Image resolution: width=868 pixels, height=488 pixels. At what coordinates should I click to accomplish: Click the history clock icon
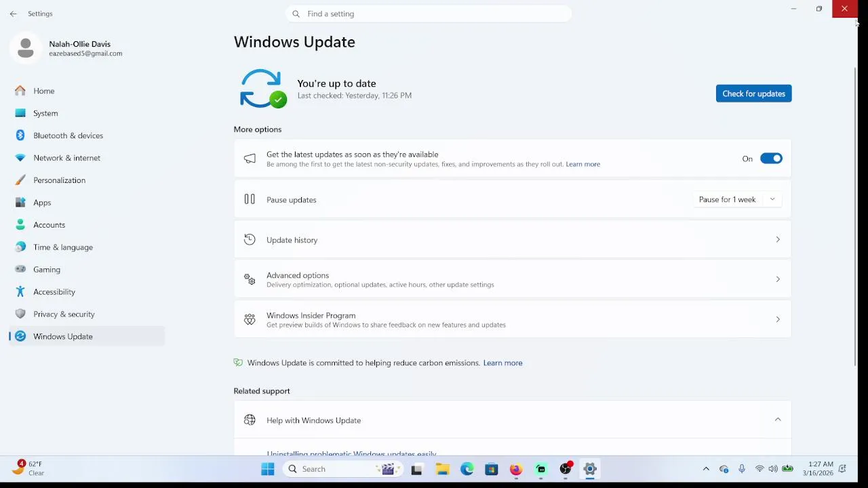click(x=250, y=239)
